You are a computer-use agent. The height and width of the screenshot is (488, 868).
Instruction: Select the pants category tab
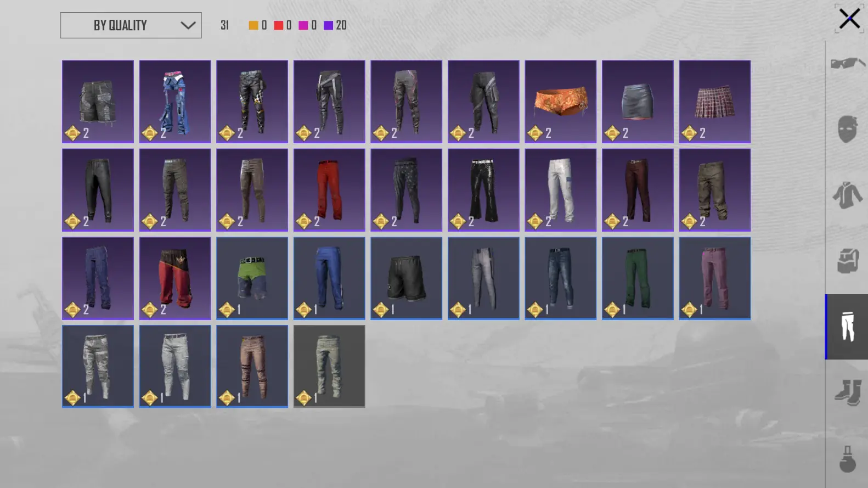coord(847,327)
